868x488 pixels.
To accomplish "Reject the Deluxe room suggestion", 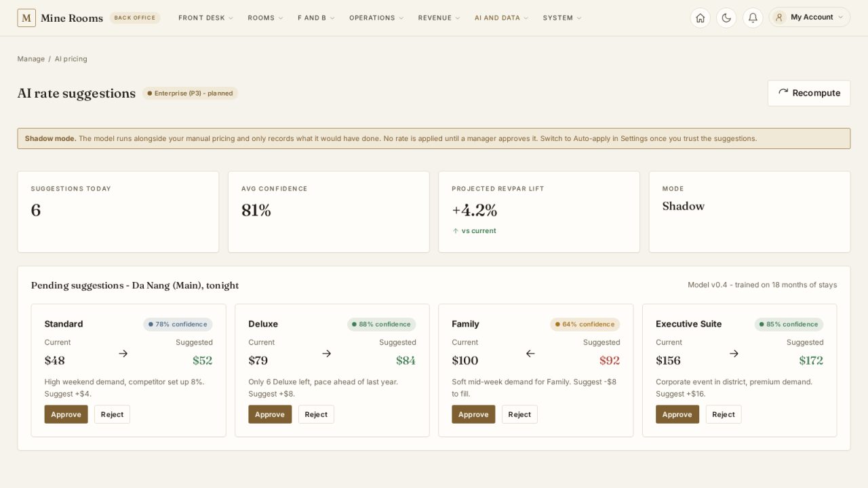I will [x=316, y=414].
